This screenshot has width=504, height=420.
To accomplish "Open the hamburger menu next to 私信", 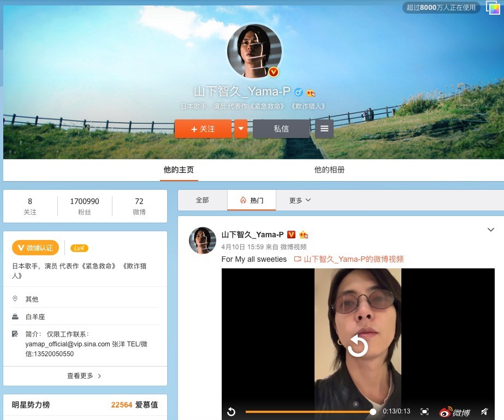I will 324,129.
